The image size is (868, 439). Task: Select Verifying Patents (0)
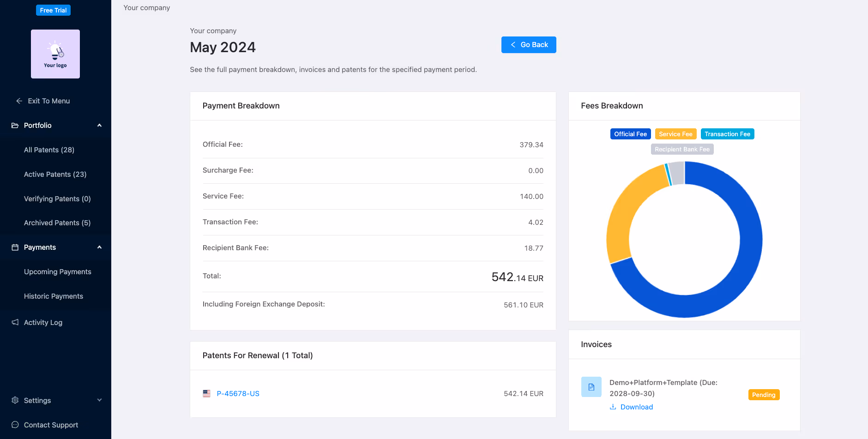tap(57, 199)
